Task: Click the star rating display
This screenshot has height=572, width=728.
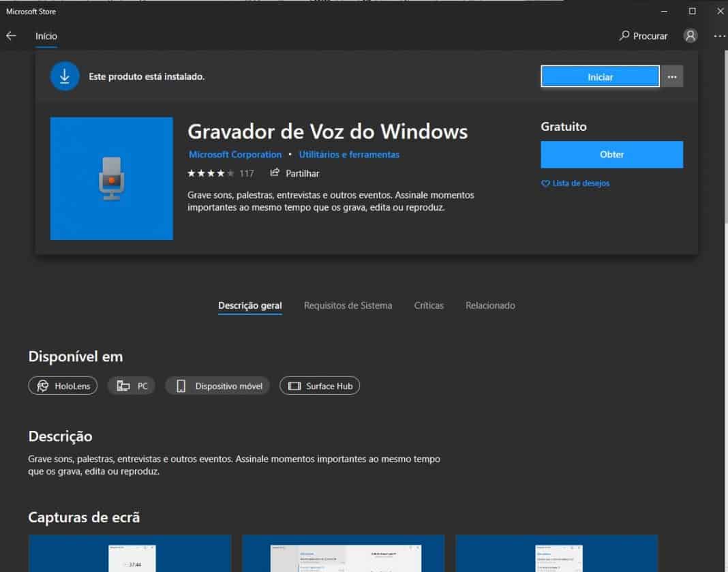Action: (x=211, y=173)
